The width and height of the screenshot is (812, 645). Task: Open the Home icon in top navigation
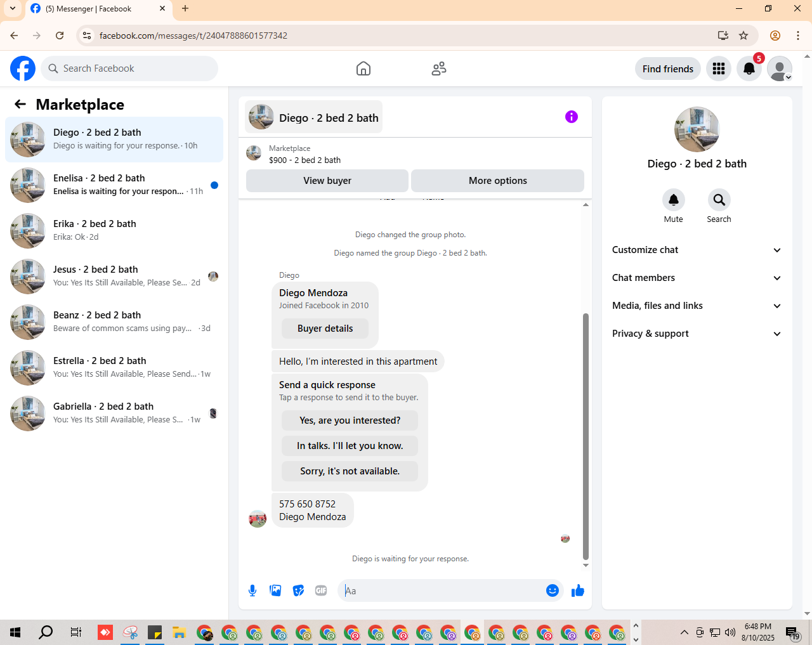pyautogui.click(x=363, y=68)
